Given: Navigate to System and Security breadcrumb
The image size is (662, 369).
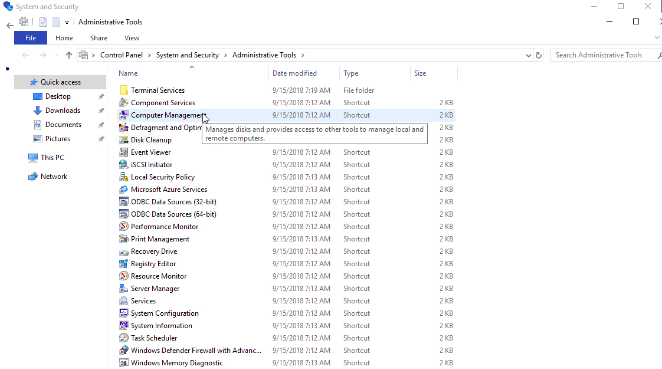Looking at the screenshot, I should [187, 55].
